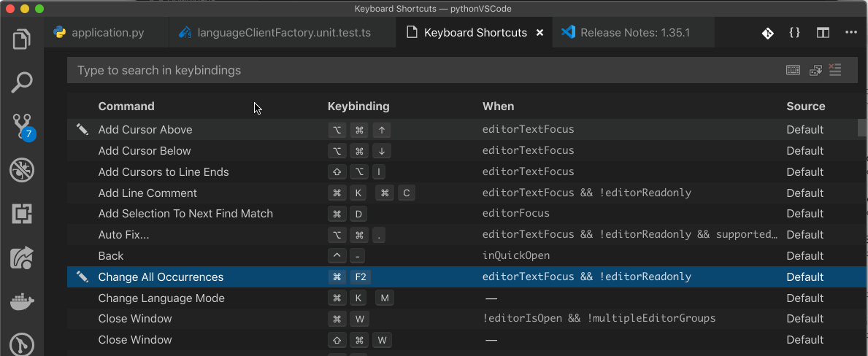The width and height of the screenshot is (868, 356).
Task: Click the vertical scrollbar thumb of keybindings list
Action: (862, 127)
